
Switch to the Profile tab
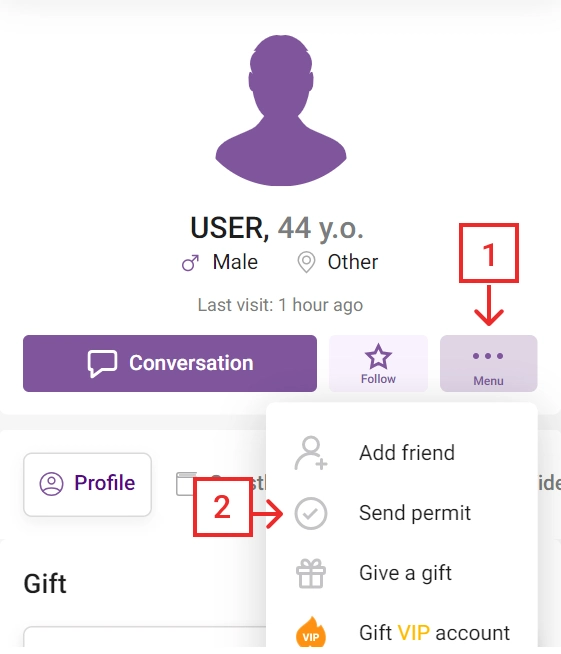tap(88, 484)
